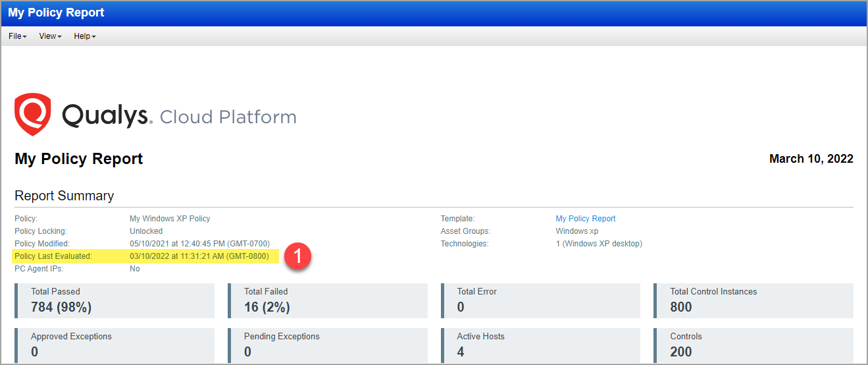Click the Asset Groups label
Image resolution: width=868 pixels, height=365 pixels.
[x=465, y=231]
